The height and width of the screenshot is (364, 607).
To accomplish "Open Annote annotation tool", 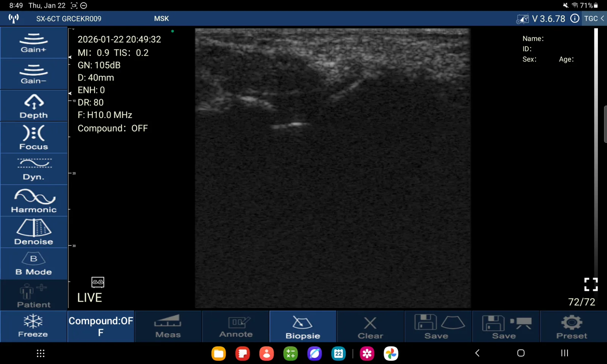I will 236,326.
